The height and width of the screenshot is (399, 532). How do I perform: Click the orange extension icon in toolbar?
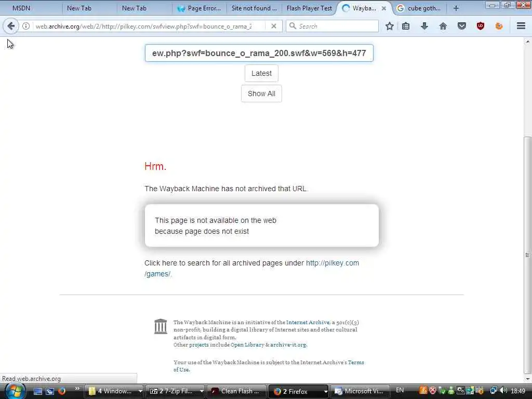coord(499,26)
